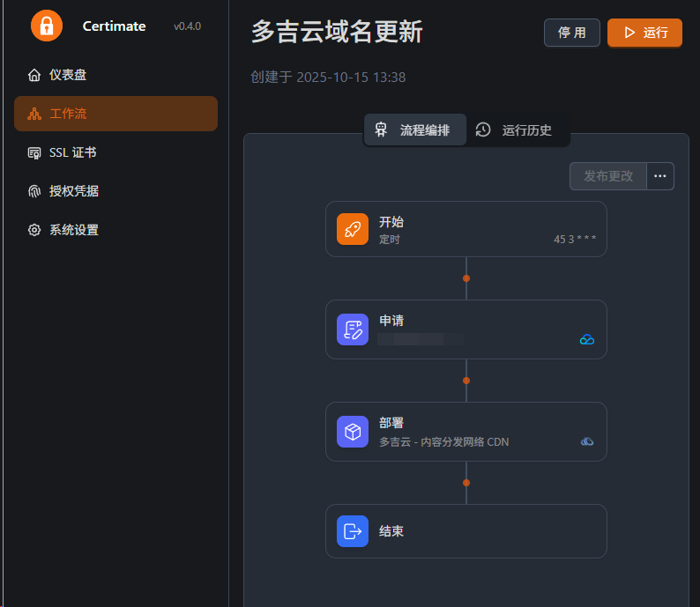Click the orange rocket start node icon
700x607 pixels.
353,229
